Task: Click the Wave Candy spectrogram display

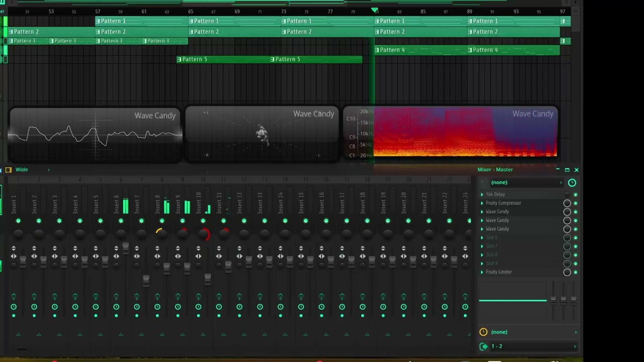Action: [450, 134]
